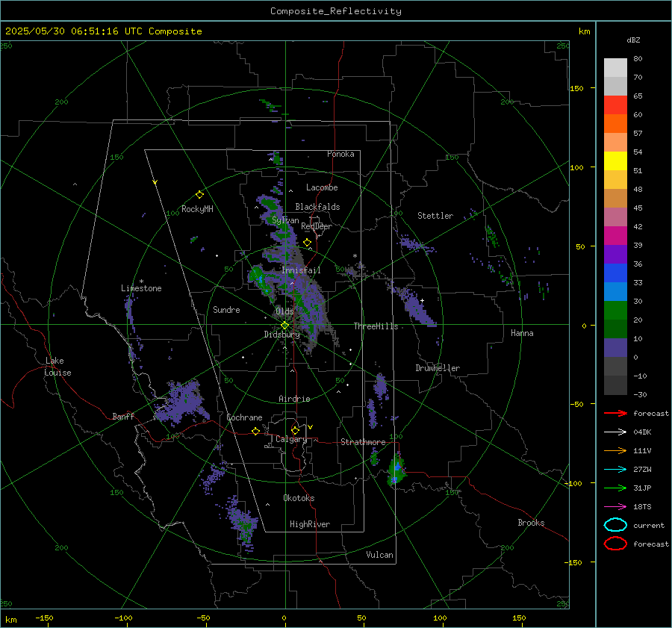Click the Banff label on the map
672x628 pixels.
coord(123,417)
